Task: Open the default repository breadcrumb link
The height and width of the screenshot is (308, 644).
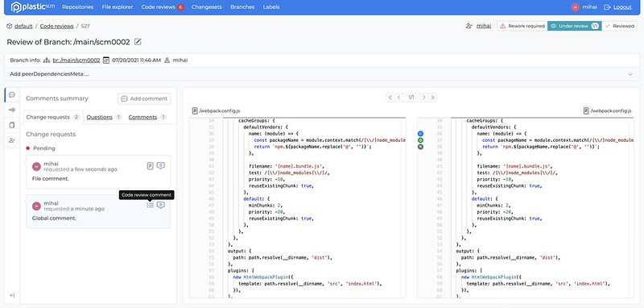Action: [x=23, y=26]
